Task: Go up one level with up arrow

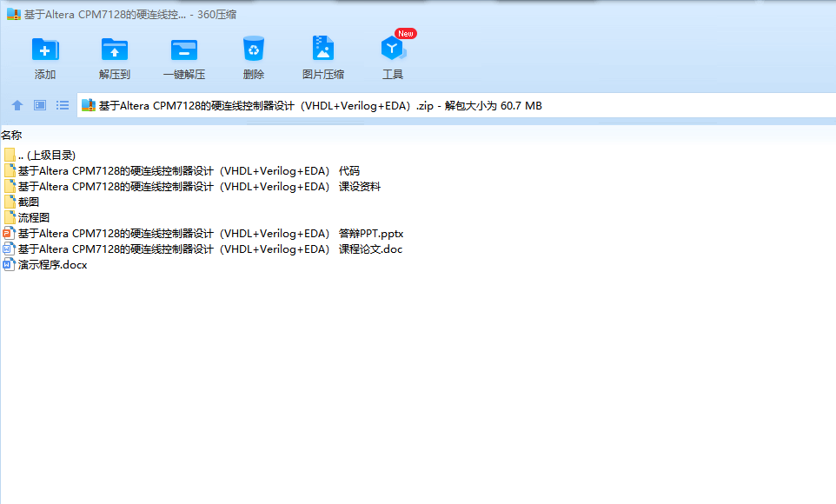Action: tap(17, 106)
